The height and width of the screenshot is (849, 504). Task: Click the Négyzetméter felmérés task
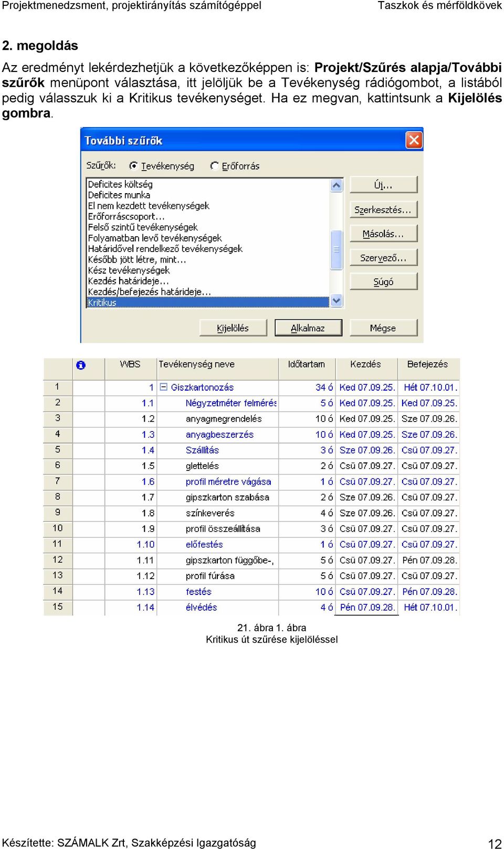click(x=231, y=403)
